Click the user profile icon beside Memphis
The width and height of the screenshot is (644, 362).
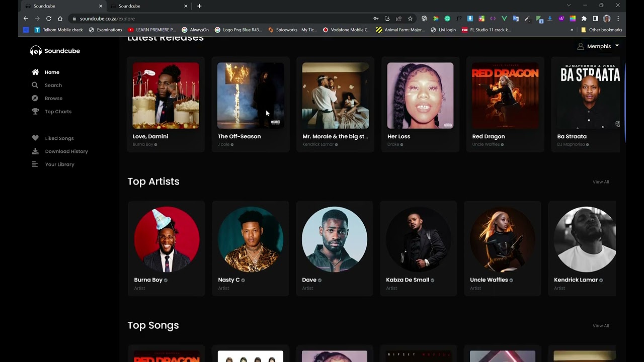coord(581,46)
